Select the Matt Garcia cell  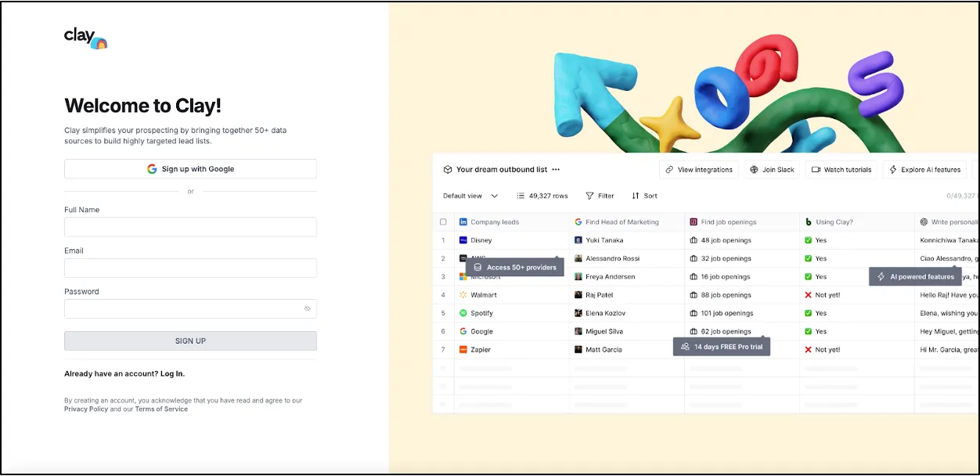(x=626, y=350)
